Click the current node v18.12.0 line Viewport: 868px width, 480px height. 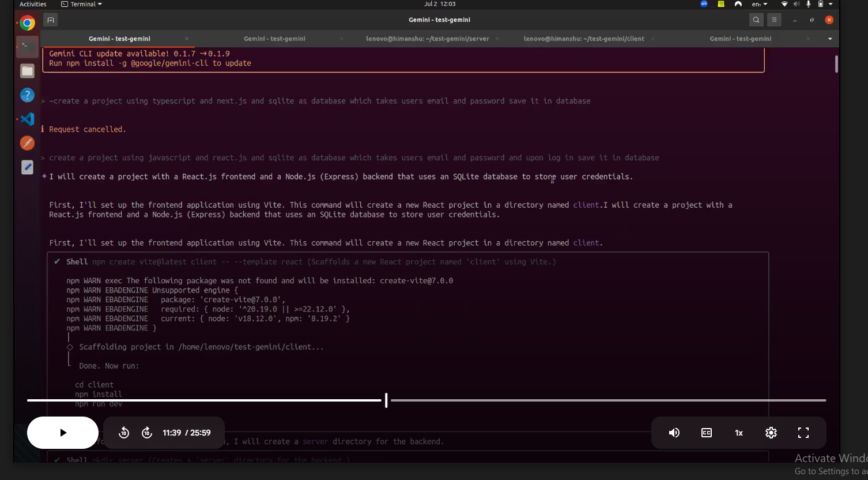pos(207,318)
